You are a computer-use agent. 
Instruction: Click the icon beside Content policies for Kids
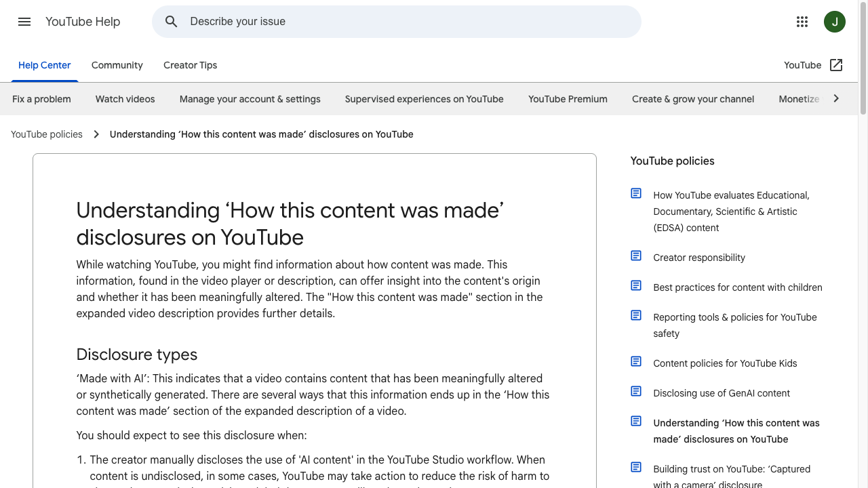pos(636,361)
